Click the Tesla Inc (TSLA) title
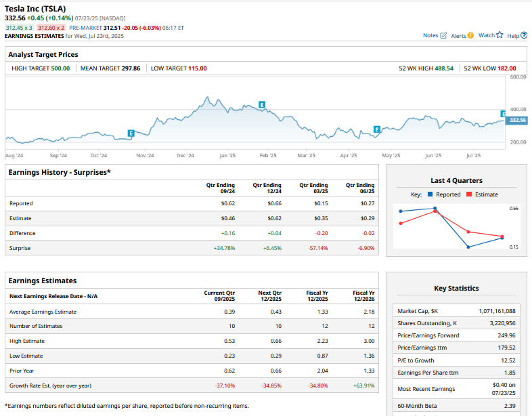 35,9
